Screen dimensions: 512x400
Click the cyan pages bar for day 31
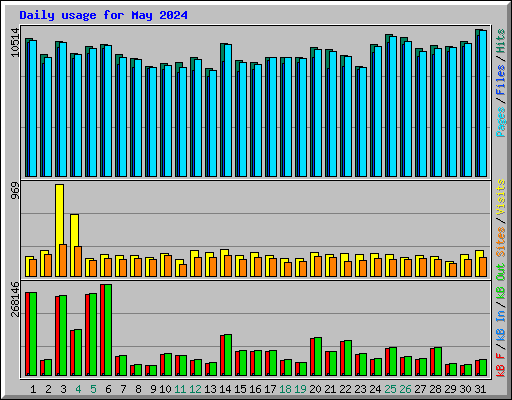coord(483,103)
